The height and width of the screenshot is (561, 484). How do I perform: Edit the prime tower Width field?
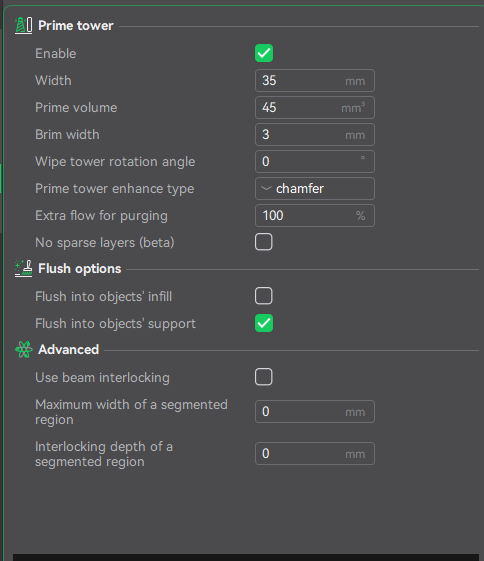(x=315, y=81)
